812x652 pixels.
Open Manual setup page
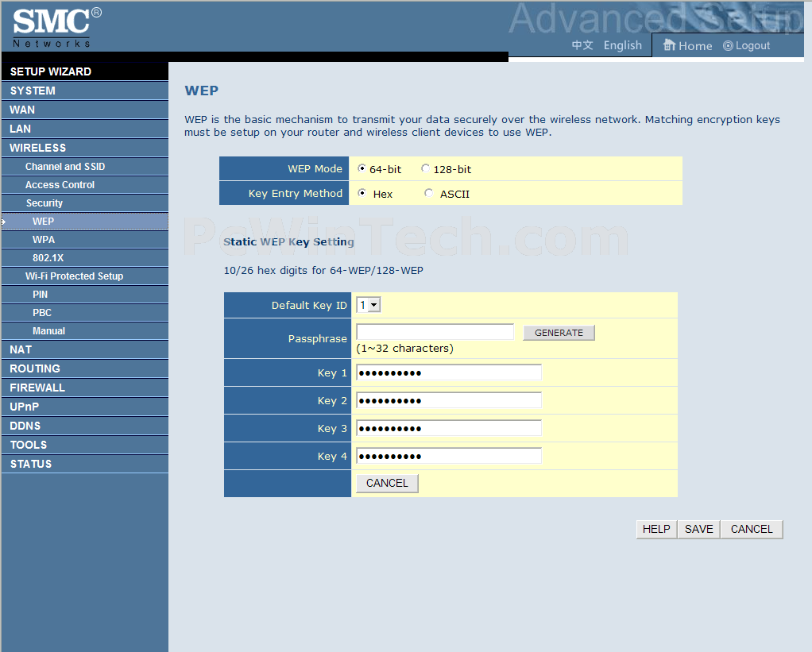click(85, 331)
